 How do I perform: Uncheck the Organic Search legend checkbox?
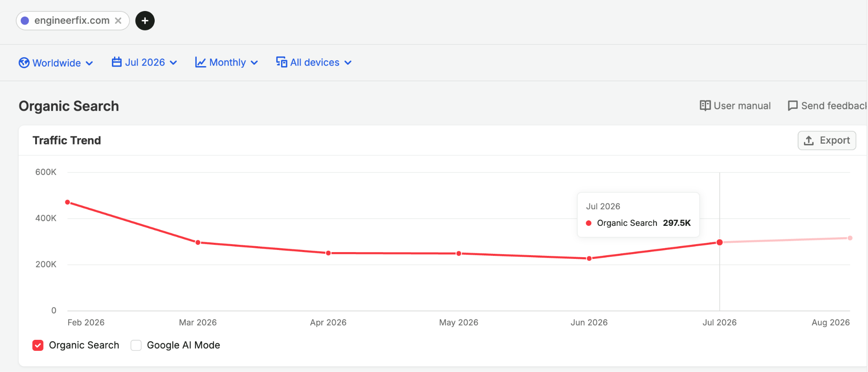pos(38,345)
